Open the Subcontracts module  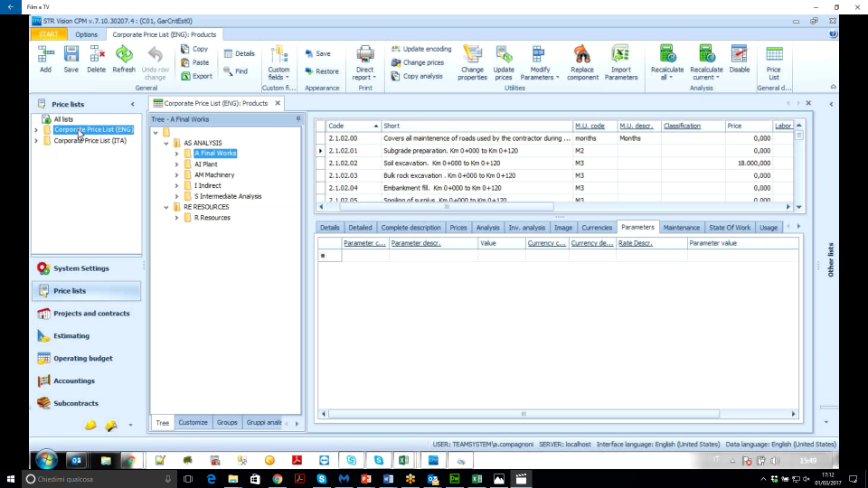(x=87, y=403)
